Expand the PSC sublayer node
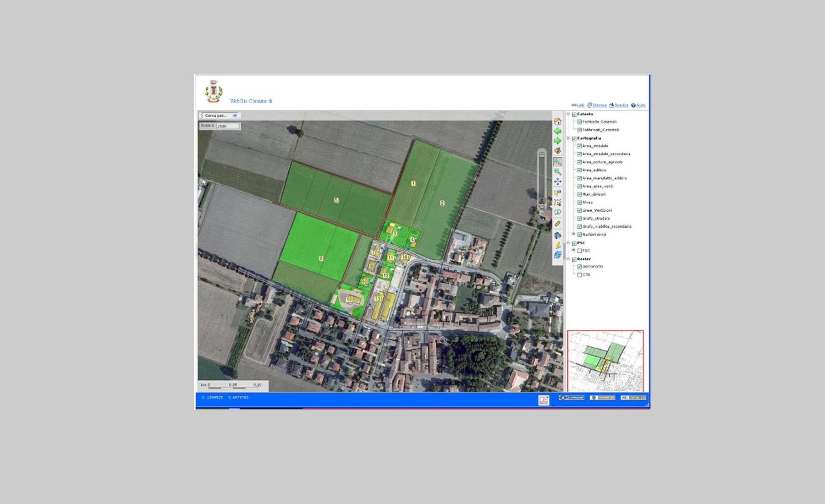This screenshot has height=504, width=825. click(573, 250)
